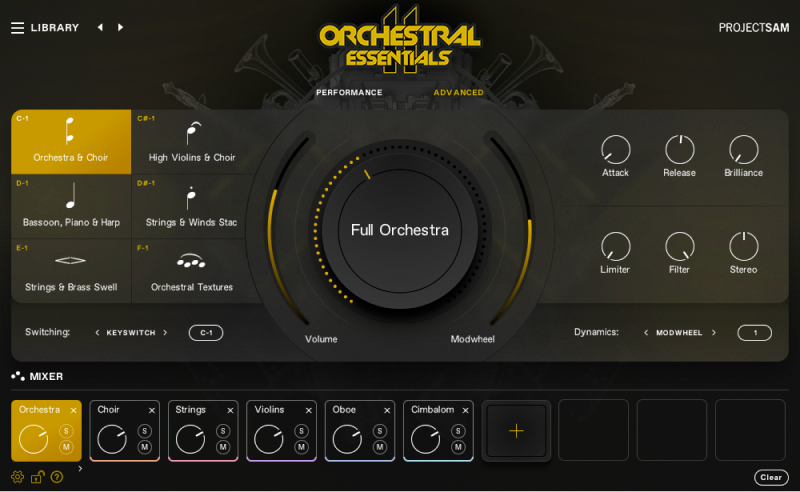800x492 pixels.
Task: Switch to the Performance tab
Action: [349, 93]
